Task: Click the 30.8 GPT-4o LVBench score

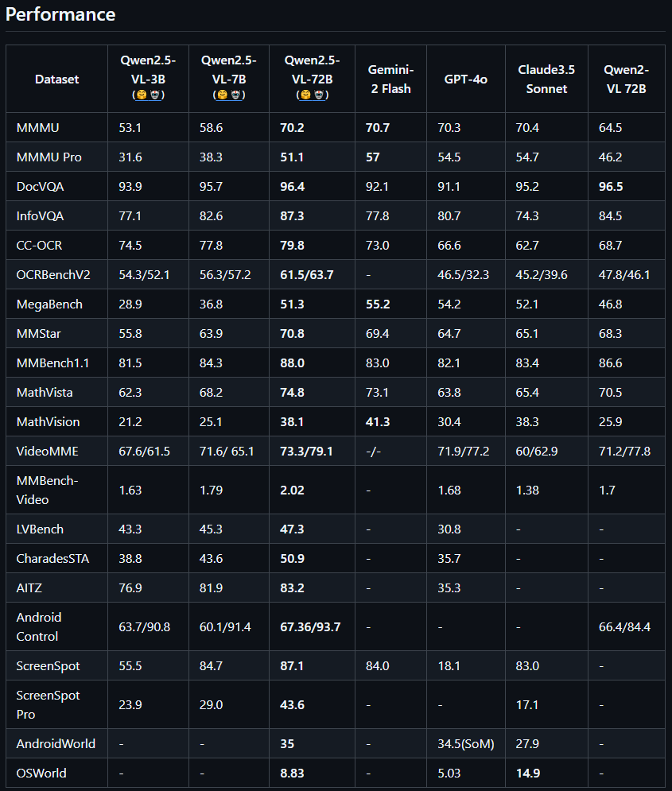Action: [449, 529]
